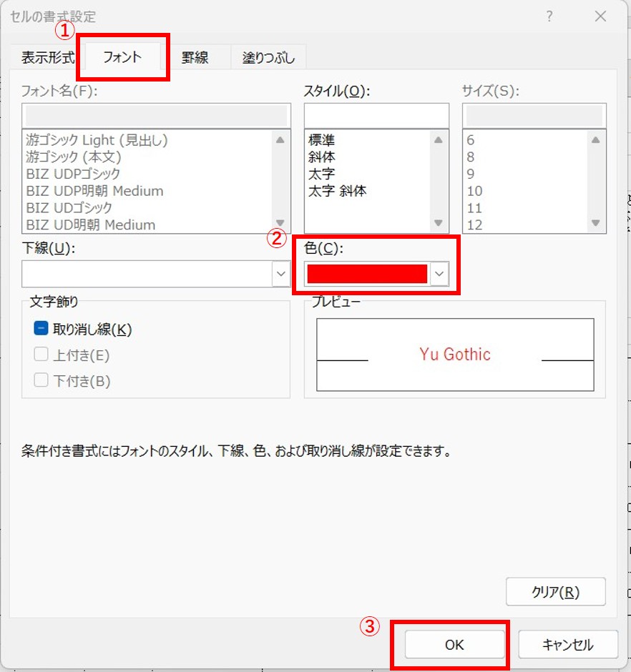This screenshot has width=631, height=672.
Task: Choose 斜体 style
Action: coord(321,157)
